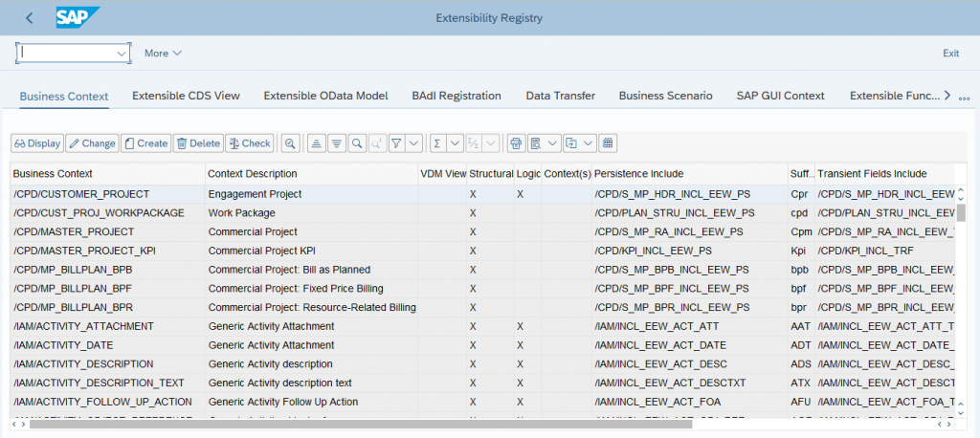Select the /IAM/ACTIVITY_FOLLOW_UP_ACTION cell
The width and height of the screenshot is (980, 438).
pos(107,401)
